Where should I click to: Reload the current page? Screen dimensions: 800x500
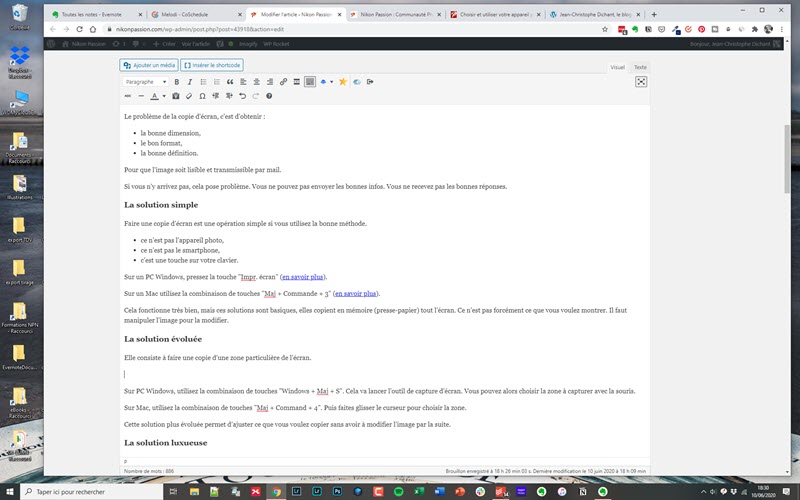click(80, 29)
